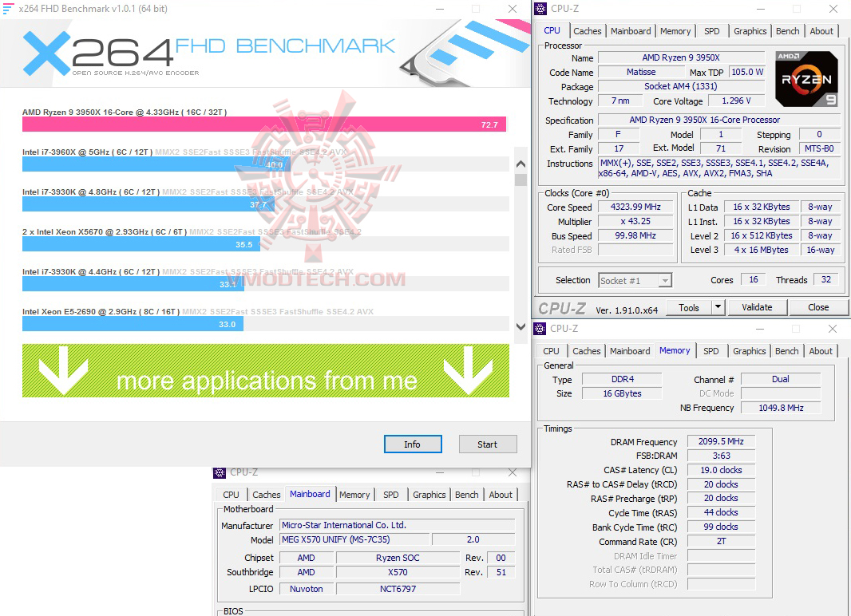Click the AMD Ryzen 9 3950X pink result bar
The image size is (851, 616).
click(x=263, y=124)
